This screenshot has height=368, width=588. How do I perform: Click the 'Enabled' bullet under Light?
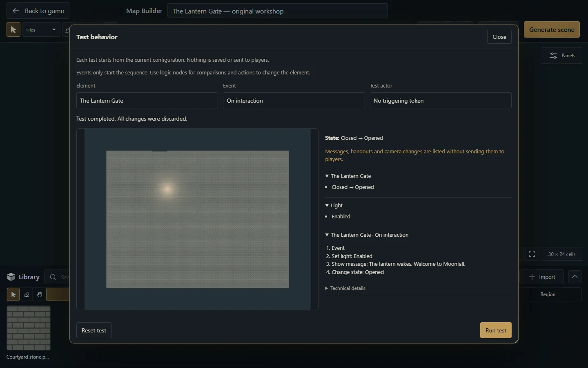(341, 217)
